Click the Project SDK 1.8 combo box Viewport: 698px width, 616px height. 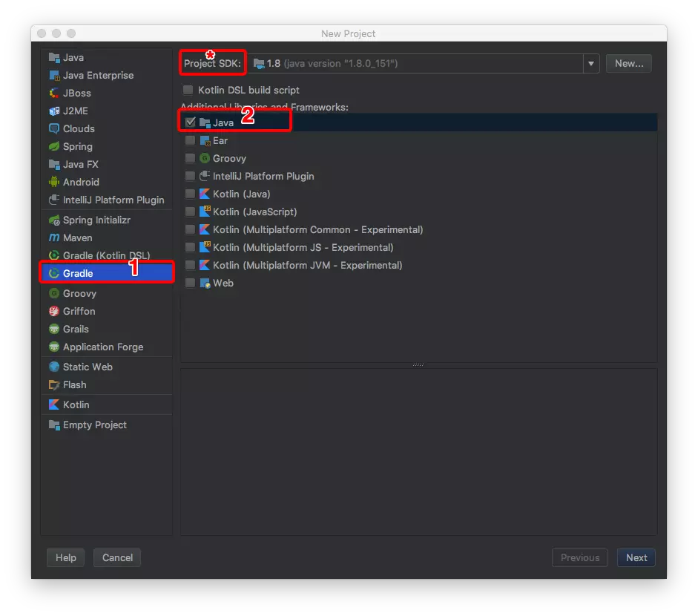point(423,64)
